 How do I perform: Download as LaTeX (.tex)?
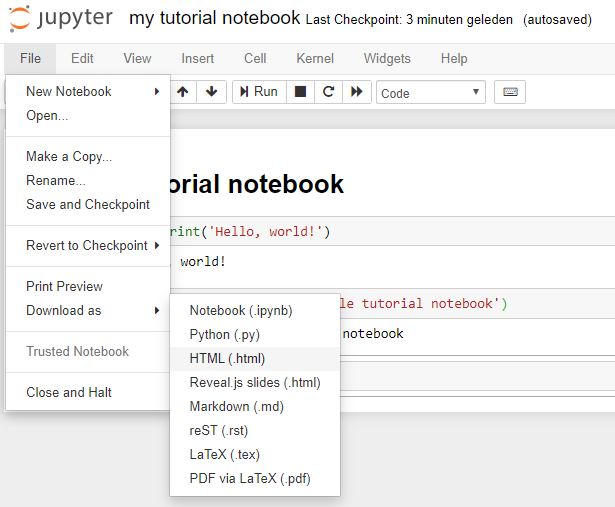pos(255,454)
